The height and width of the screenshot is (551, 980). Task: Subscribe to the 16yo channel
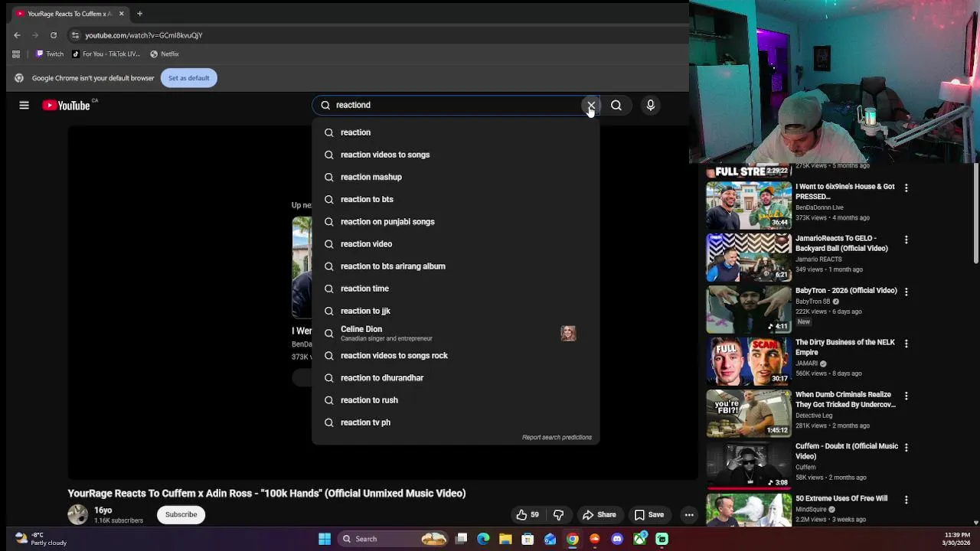[x=181, y=514]
